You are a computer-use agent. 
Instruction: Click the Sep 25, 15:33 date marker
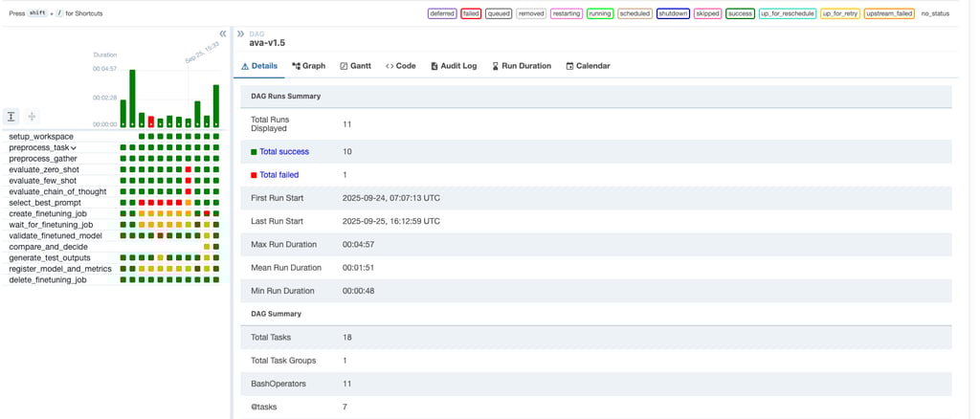coord(201,52)
